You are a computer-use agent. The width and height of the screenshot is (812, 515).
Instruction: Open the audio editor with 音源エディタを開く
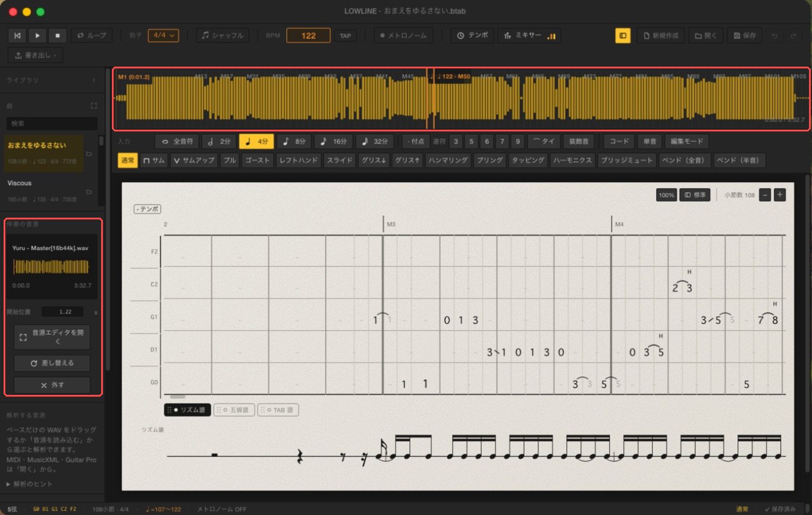[x=52, y=337]
